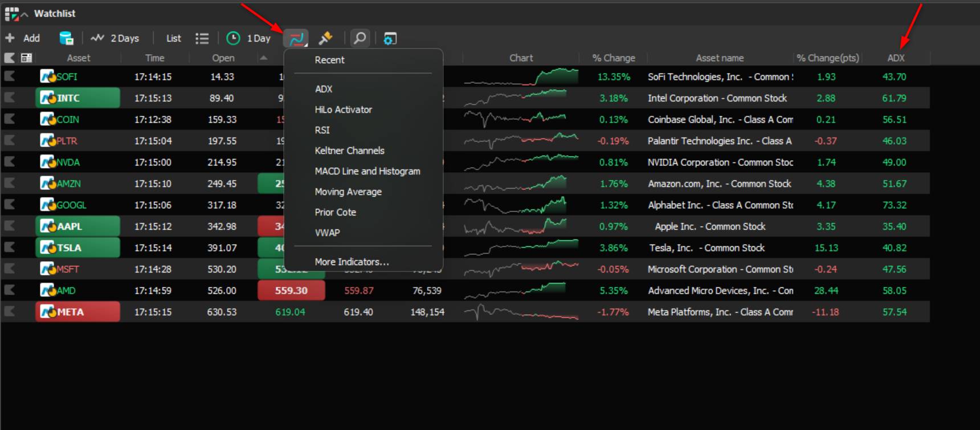Click the bulleted list icon in toolbar
980x430 pixels.
coord(202,38)
